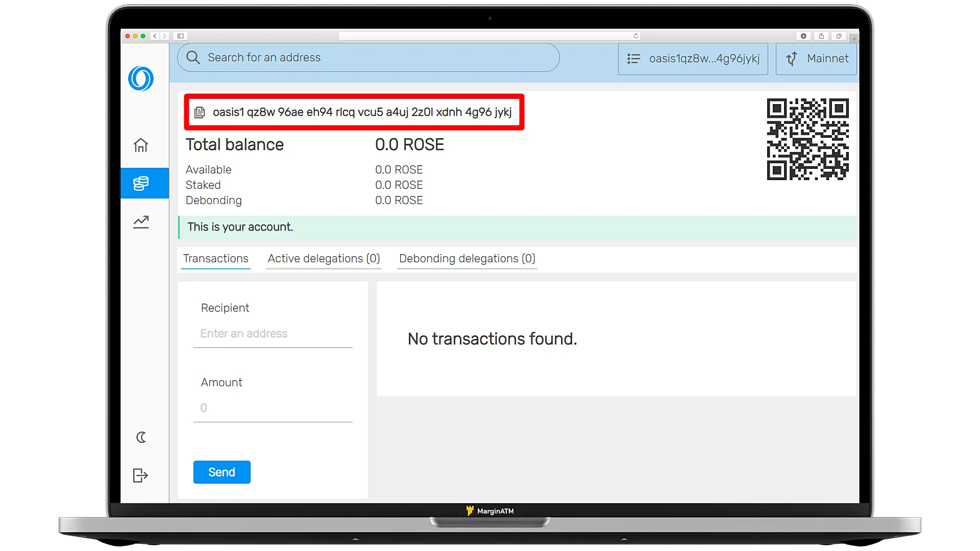
Task: Focus the Search for an address field
Action: click(x=368, y=58)
